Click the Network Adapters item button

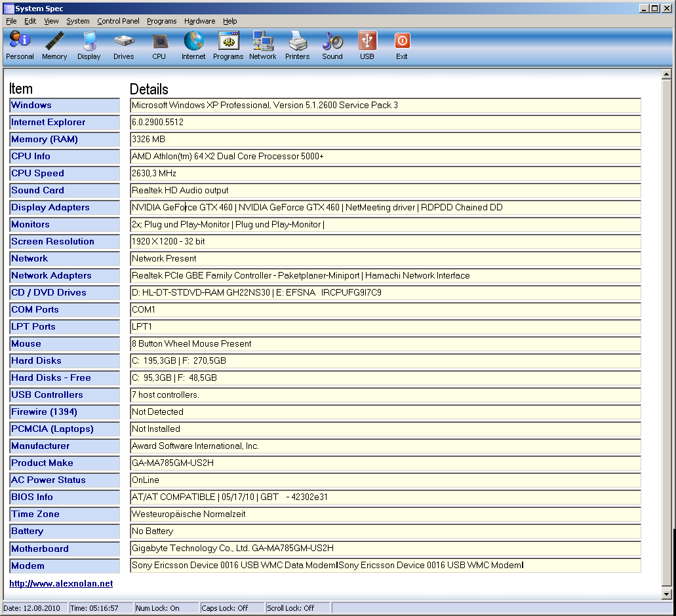65,276
